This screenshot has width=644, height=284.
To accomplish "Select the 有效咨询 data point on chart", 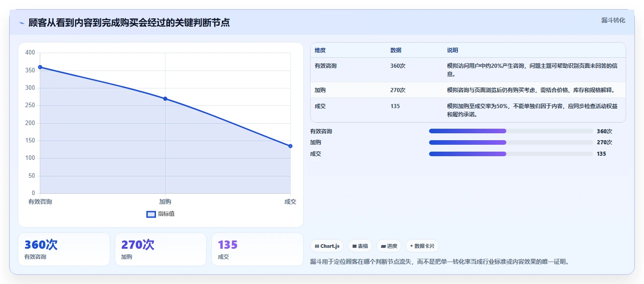I will coord(40,67).
